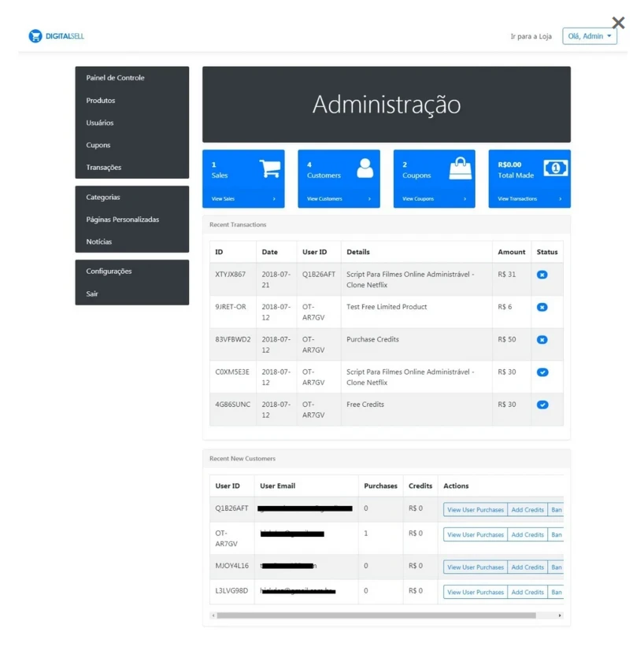Click customer user ID MJOY4L16
Image resolution: width=644 pixels, height=654 pixels.
[231, 567]
